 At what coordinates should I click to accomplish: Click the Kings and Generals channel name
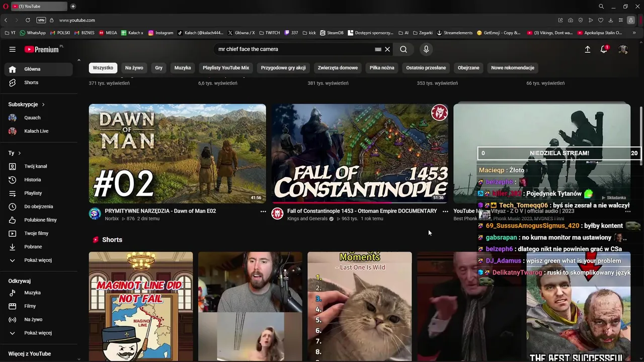coord(307,219)
